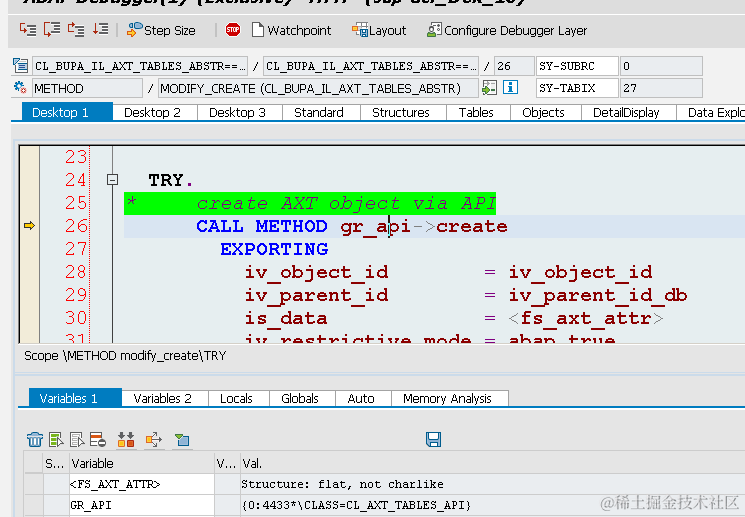Open the Data Explorer tab
This screenshot has height=517, width=745.
711,112
